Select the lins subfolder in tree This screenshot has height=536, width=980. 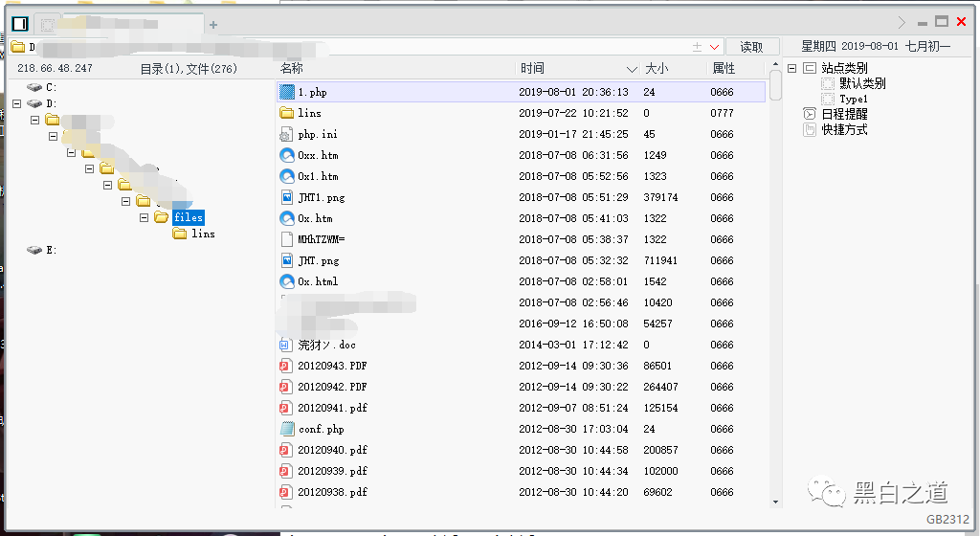(203, 234)
